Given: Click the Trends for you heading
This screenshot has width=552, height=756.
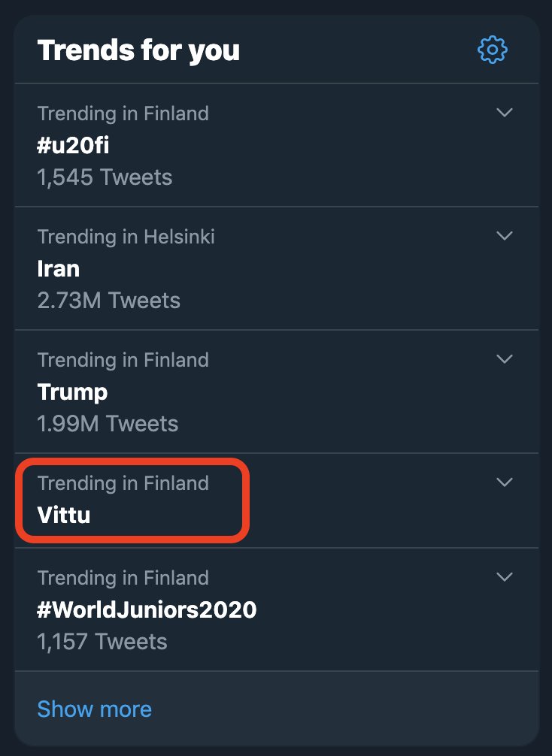Looking at the screenshot, I should click(138, 50).
